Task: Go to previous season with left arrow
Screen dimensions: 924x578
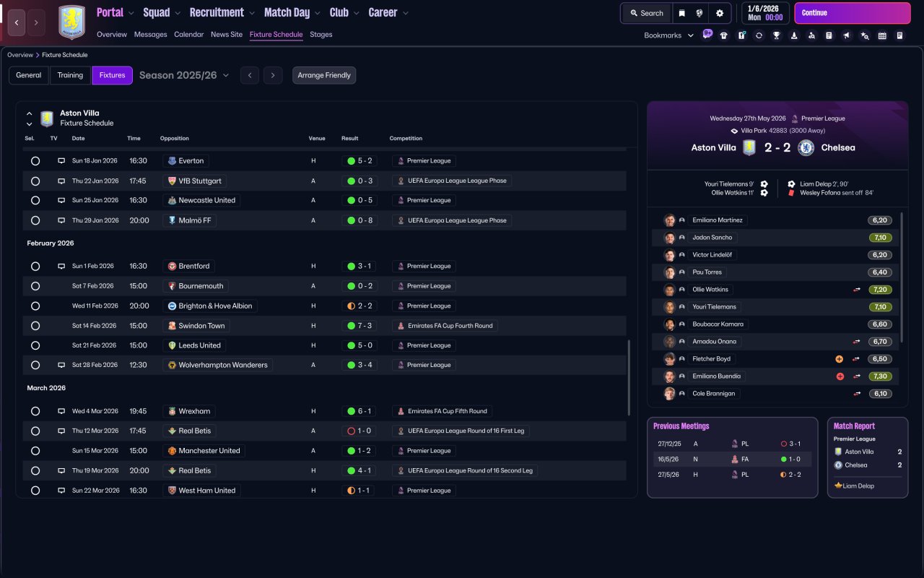Action: [250, 75]
